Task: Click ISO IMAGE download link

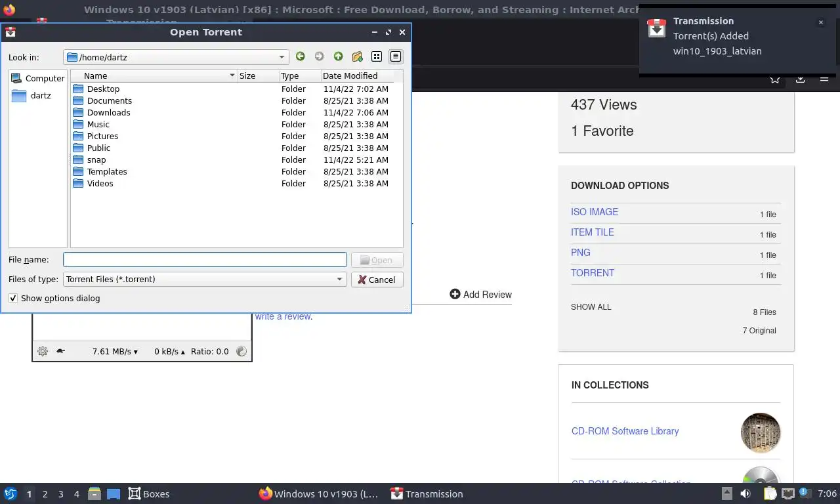Action: coord(595,212)
